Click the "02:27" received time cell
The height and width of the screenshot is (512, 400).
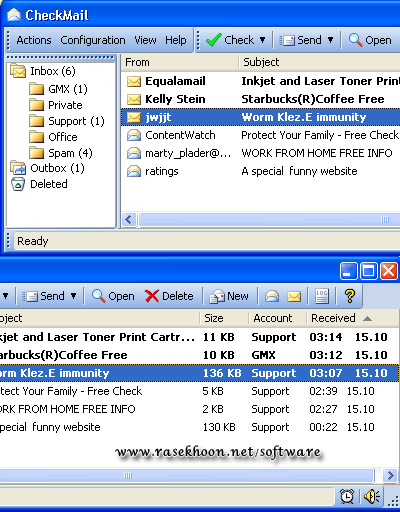pos(323,409)
